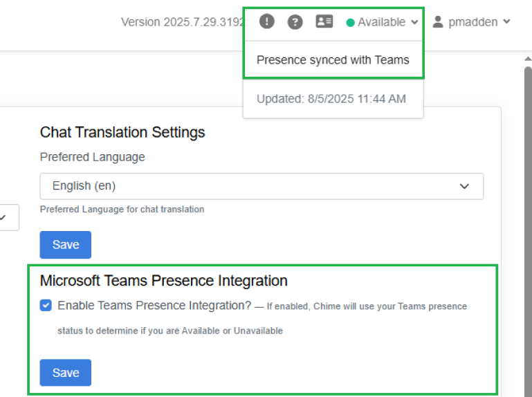532x397 pixels.
Task: Save the Chat Translation Settings
Action: tap(66, 245)
